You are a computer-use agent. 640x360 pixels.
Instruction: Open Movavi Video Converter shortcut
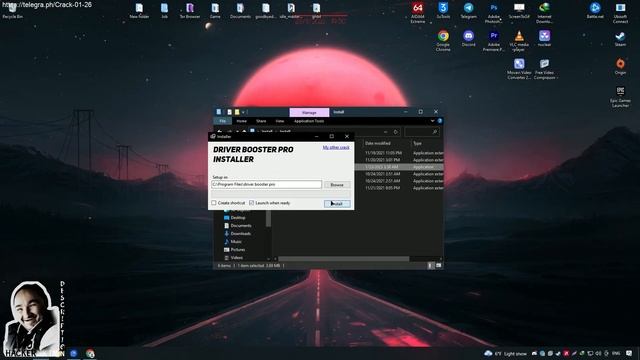(519, 69)
